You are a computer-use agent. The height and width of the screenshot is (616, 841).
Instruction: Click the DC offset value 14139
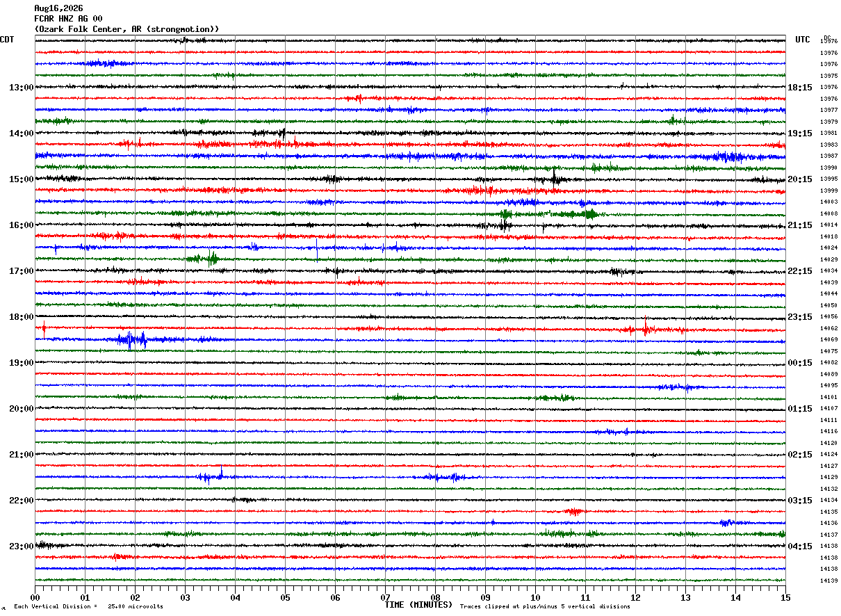point(828,581)
